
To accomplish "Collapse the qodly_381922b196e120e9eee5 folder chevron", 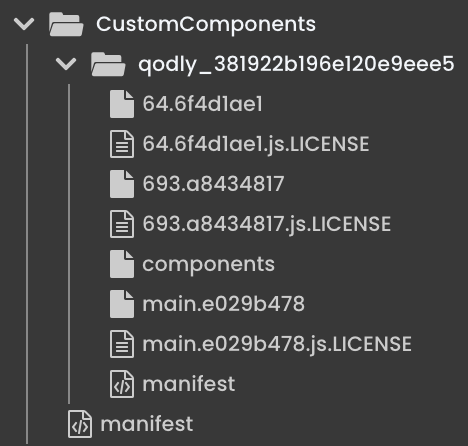I will click(x=66, y=64).
